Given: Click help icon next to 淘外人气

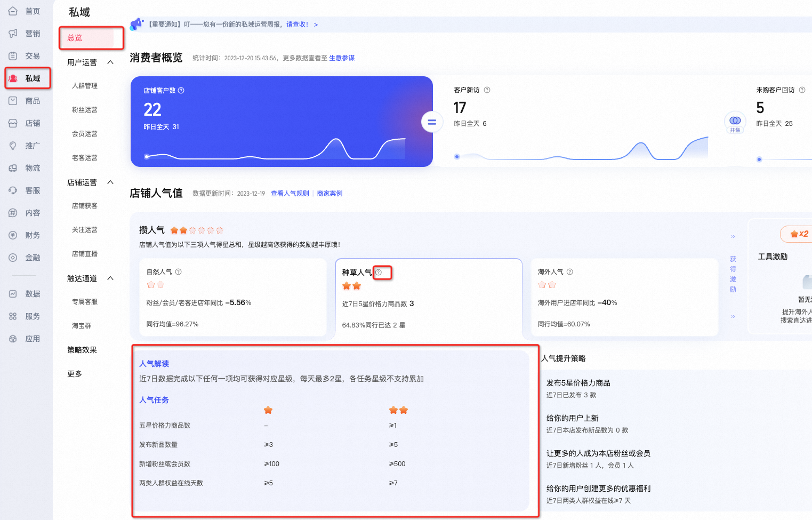Looking at the screenshot, I should pos(570,271).
